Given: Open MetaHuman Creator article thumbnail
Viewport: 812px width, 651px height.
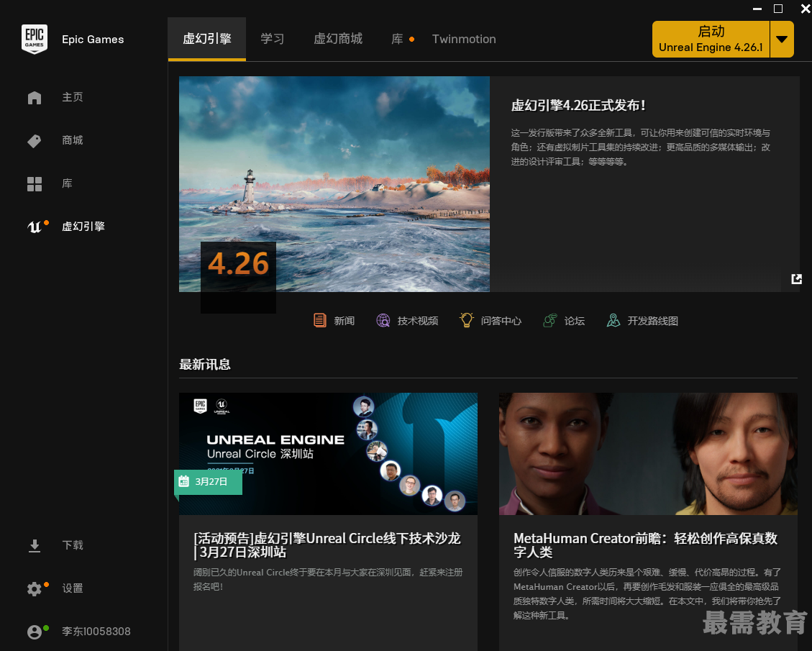Looking at the screenshot, I should click(x=648, y=454).
